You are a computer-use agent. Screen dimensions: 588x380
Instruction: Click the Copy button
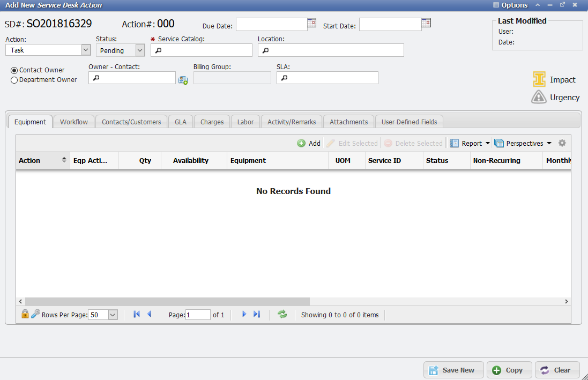coord(509,370)
